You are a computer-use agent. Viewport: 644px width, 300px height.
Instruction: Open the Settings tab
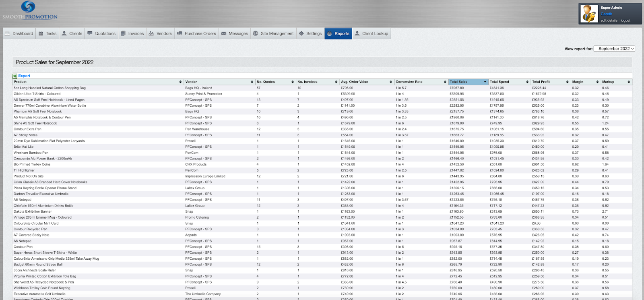(310, 33)
